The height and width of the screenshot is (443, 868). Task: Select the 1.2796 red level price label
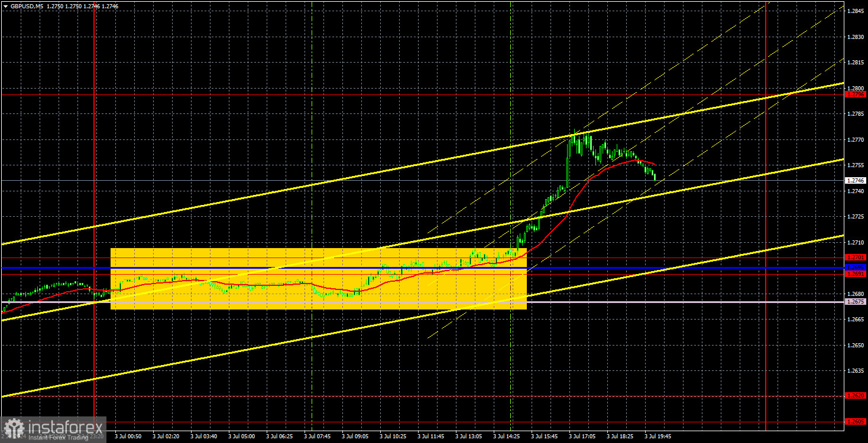[856, 95]
